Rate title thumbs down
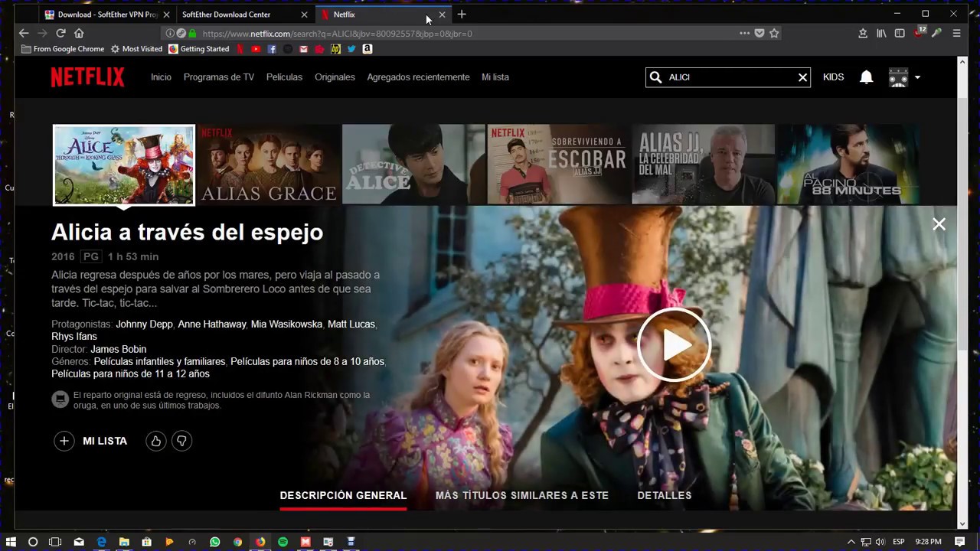 [x=181, y=441]
